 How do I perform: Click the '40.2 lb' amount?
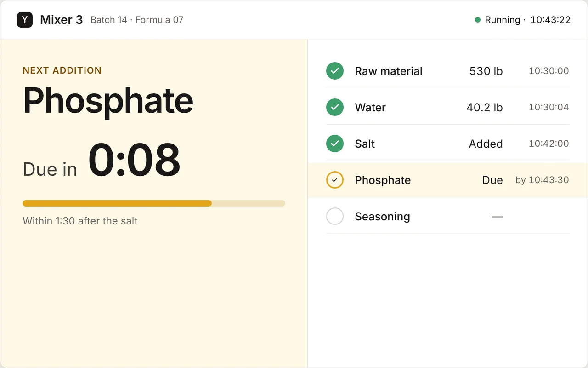pyautogui.click(x=485, y=107)
